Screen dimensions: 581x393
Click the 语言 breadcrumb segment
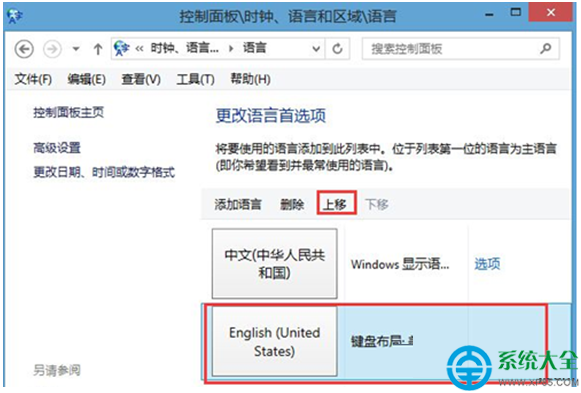point(255,48)
